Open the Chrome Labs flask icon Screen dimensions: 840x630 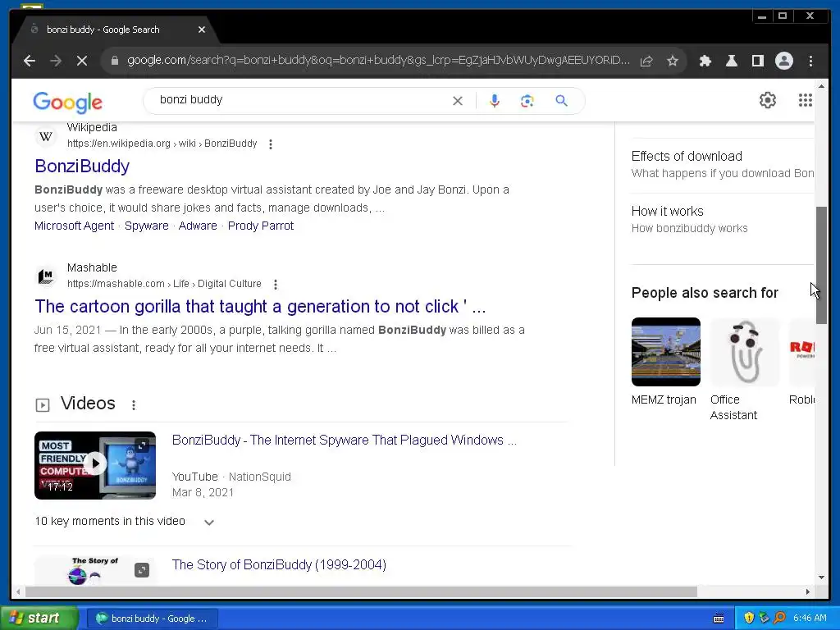[731, 61]
